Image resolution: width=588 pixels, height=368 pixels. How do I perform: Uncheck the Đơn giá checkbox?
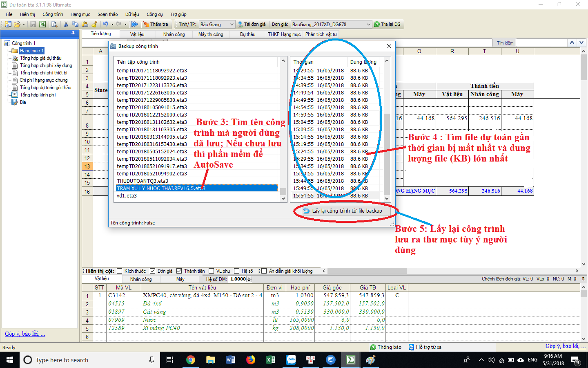tap(153, 271)
